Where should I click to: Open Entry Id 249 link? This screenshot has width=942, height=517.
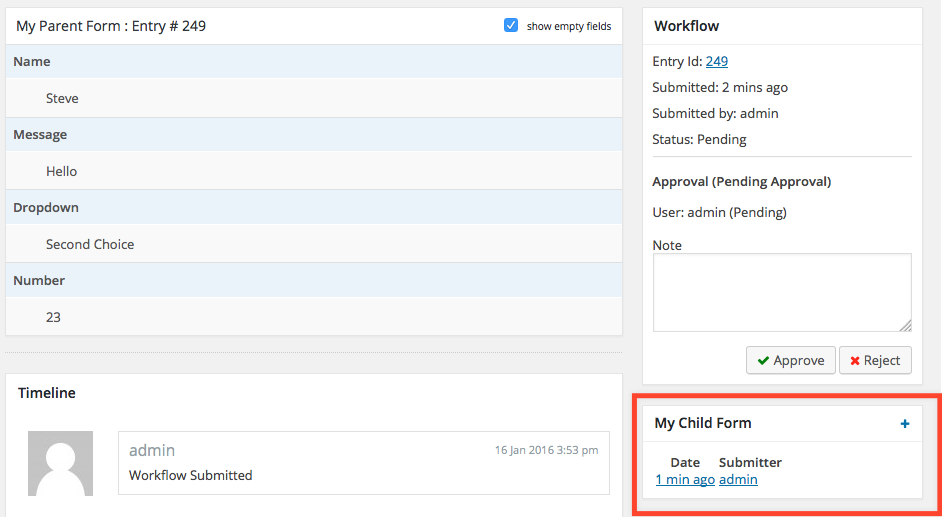[x=717, y=61]
